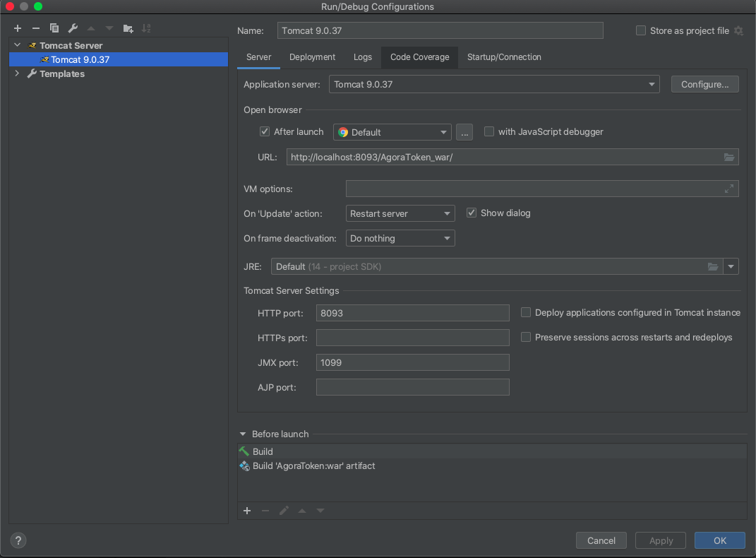Remove the selected Before launch task
The width and height of the screenshot is (756, 558).
(265, 511)
